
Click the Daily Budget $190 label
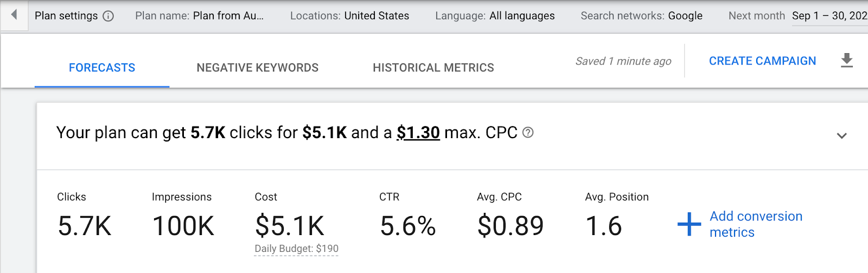click(x=296, y=249)
